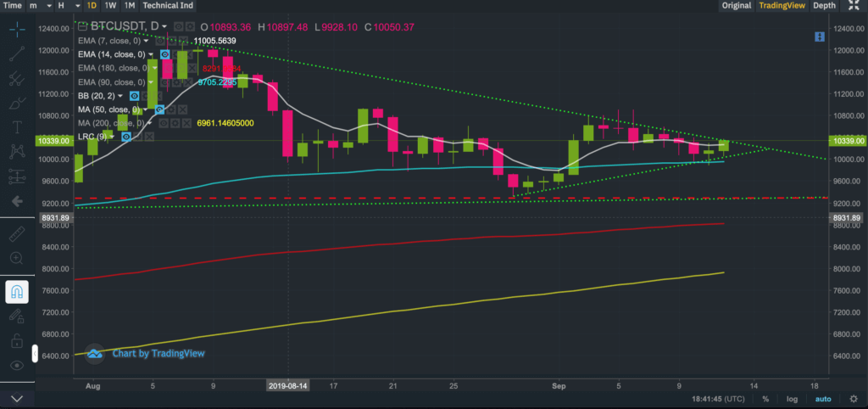Toggle percent scale mode
868x409 pixels.
coord(765,399)
